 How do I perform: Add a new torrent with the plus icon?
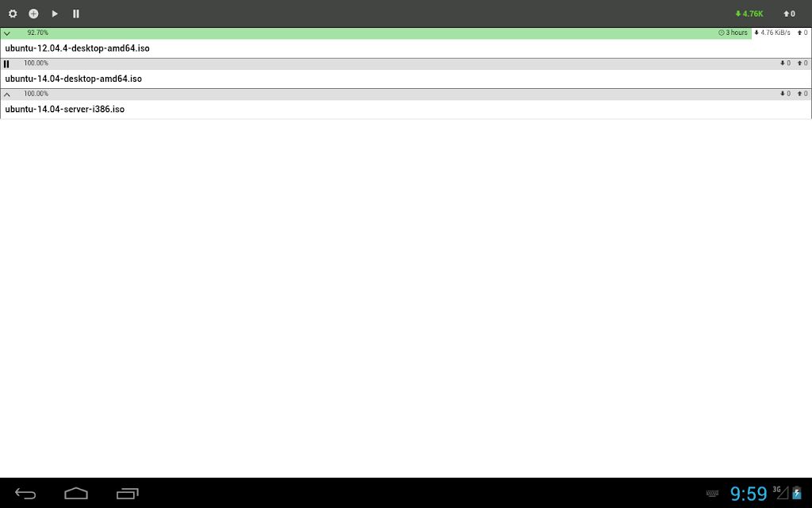[33, 13]
